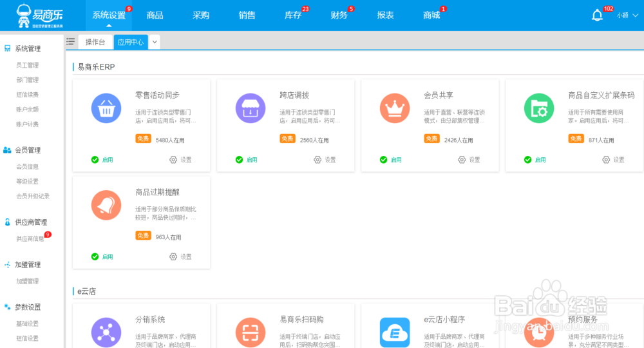Click the 易商乐扫码购 scan icon
The image size is (644, 348).
pyautogui.click(x=251, y=333)
